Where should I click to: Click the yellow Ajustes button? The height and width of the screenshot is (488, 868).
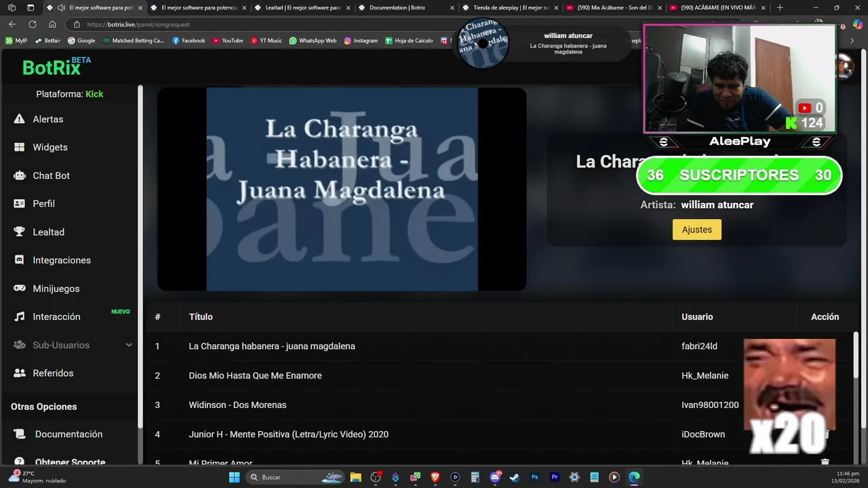(696, 230)
